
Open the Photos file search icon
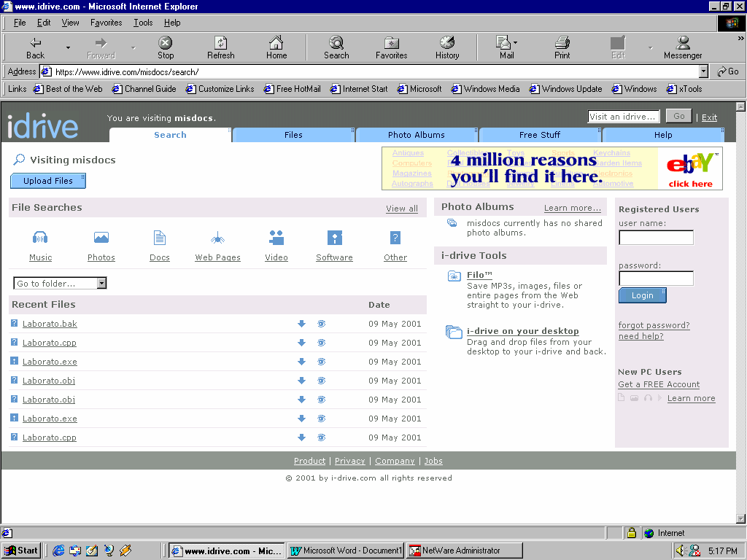(x=101, y=238)
